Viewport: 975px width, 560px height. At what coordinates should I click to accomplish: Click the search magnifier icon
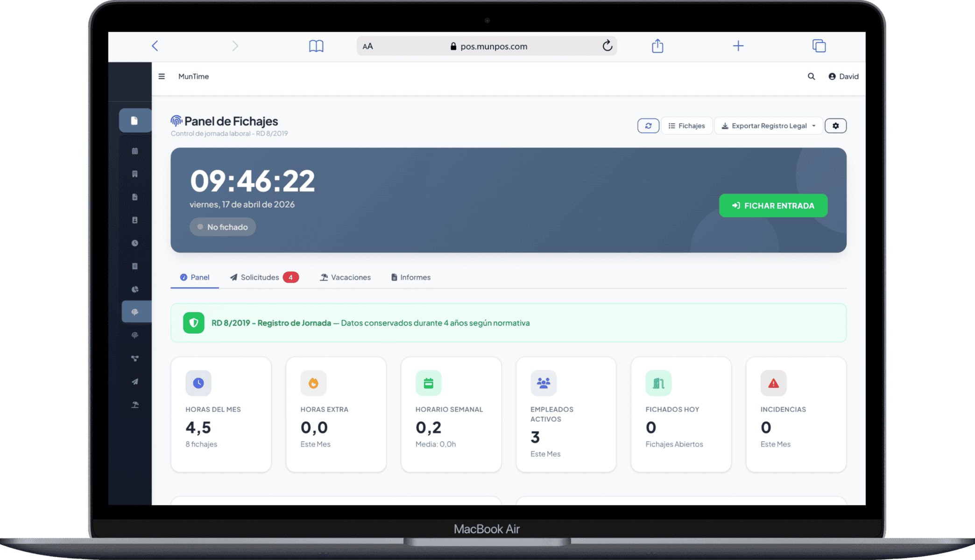811,76
